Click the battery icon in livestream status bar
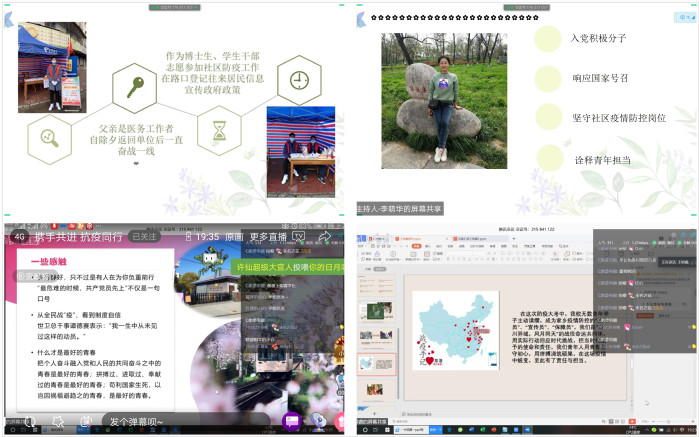The height and width of the screenshot is (437, 699). [x=187, y=237]
